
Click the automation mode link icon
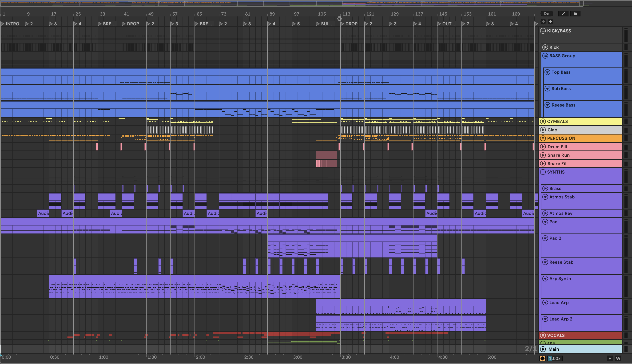click(563, 14)
